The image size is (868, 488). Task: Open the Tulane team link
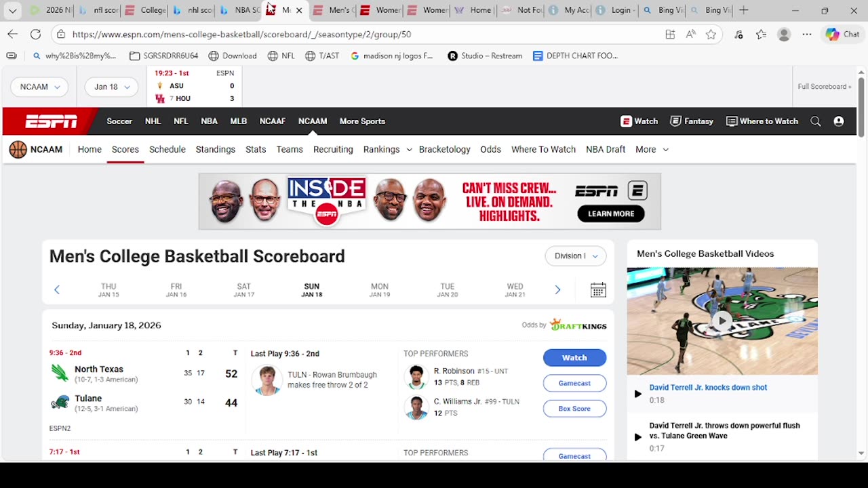[x=88, y=399]
